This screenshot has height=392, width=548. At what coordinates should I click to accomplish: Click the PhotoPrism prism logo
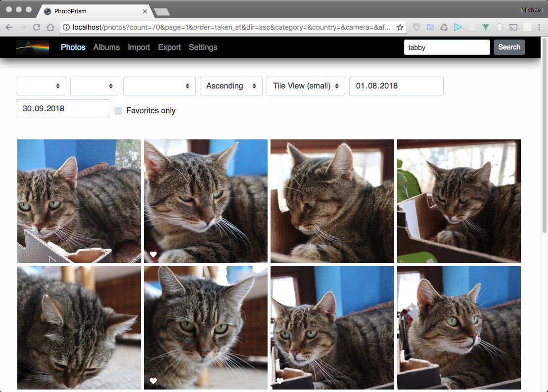pyautogui.click(x=32, y=47)
